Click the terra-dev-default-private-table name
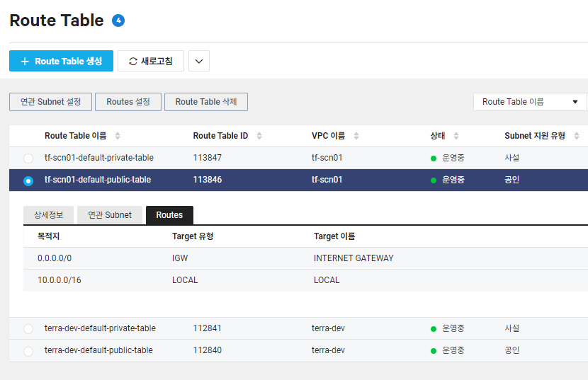 pyautogui.click(x=100, y=328)
